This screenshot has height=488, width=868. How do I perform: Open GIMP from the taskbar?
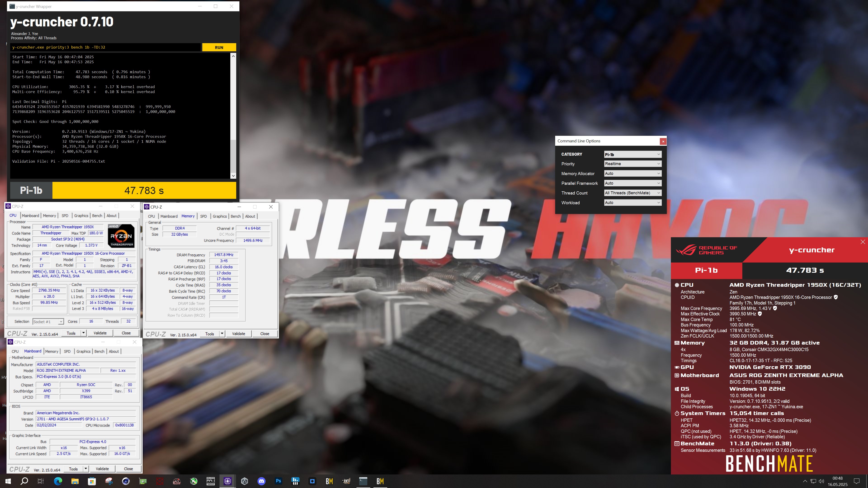(346, 481)
